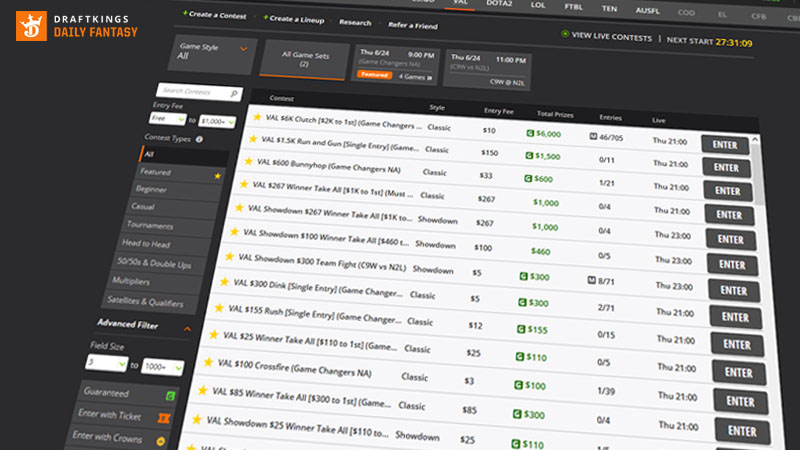Click ENTER for VAL $600 Bunnyhop contest
This screenshot has width=800, height=450.
727,191
